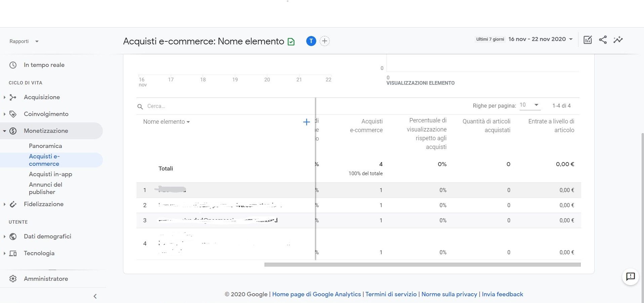Click the Fidelizzazione icon
644x303 pixels.
pyautogui.click(x=13, y=204)
